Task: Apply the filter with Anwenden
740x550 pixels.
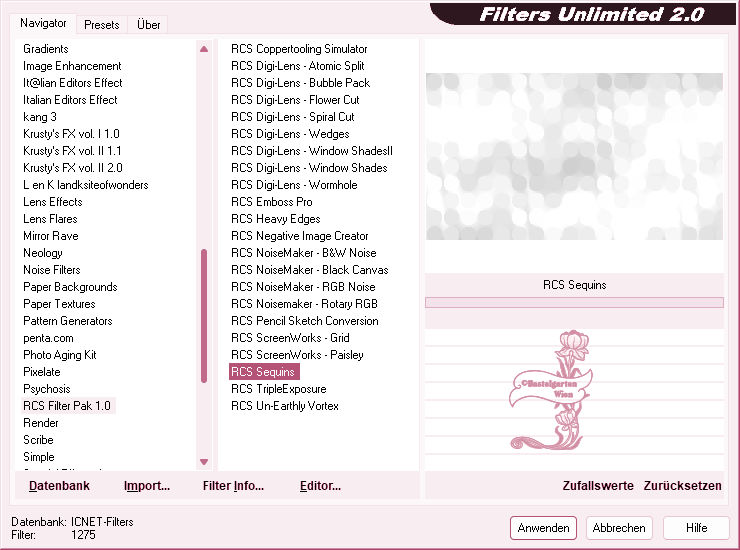Action: click(543, 528)
